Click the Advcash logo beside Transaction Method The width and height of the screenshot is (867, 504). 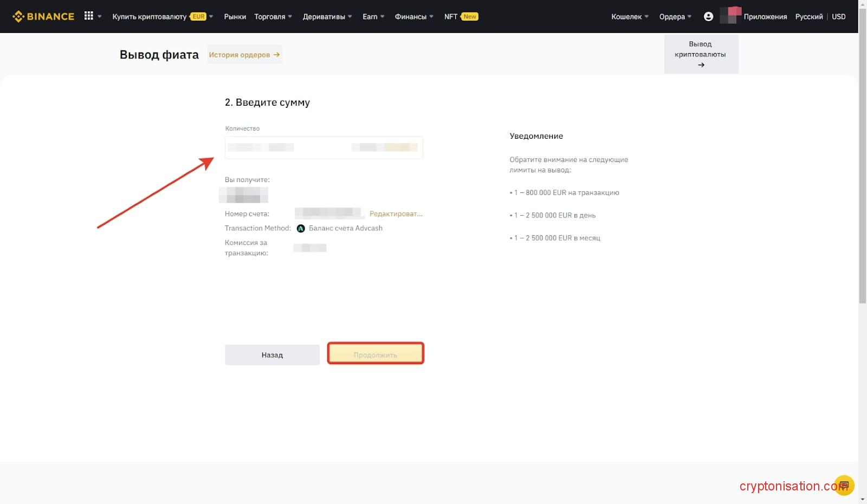pyautogui.click(x=301, y=228)
